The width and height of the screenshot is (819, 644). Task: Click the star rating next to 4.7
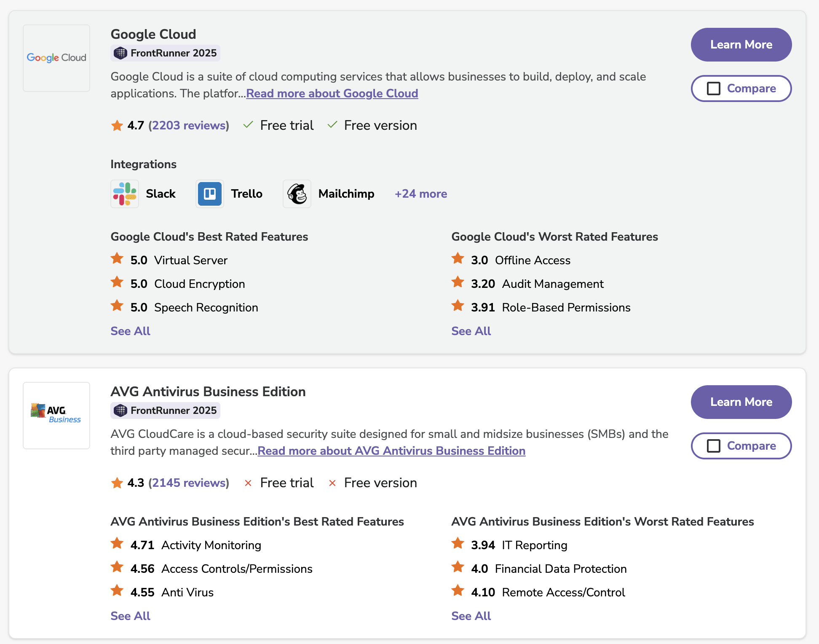pos(116,125)
